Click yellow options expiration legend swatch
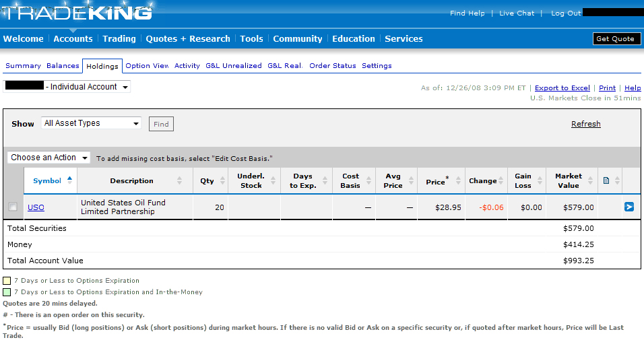The image size is (644, 340). [x=7, y=281]
